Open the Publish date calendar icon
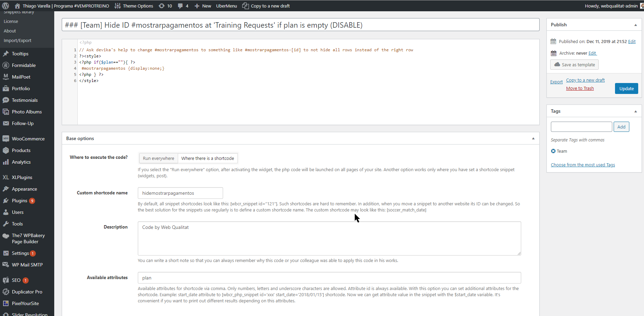Screen dimensions: 644x316 pyautogui.click(x=553, y=42)
